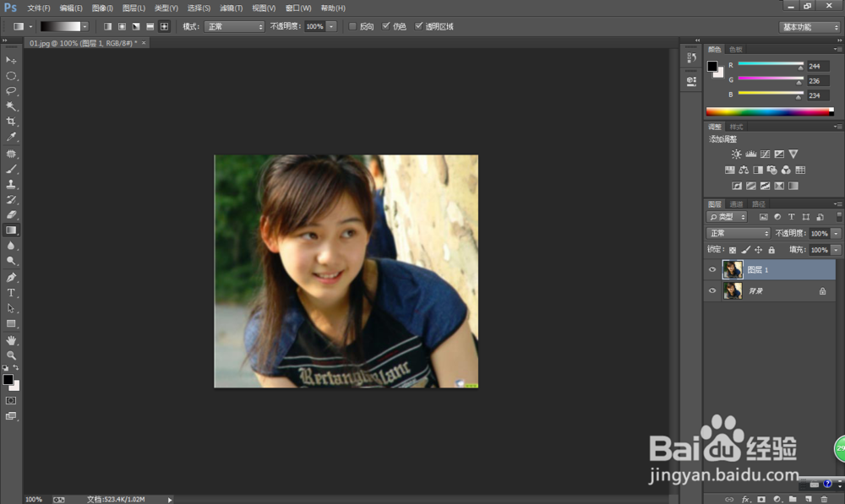Enable the 反向 checkbox
The image size is (845, 504).
pyautogui.click(x=352, y=26)
